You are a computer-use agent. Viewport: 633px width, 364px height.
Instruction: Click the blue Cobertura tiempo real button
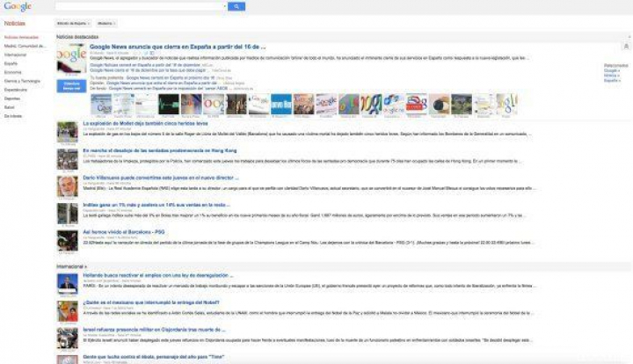(71, 85)
